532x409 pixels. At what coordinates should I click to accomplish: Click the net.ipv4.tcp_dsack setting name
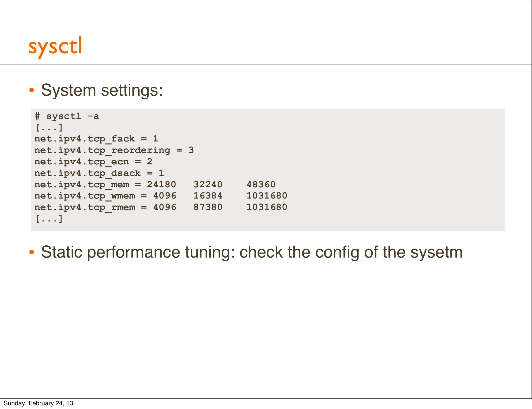(x=87, y=173)
